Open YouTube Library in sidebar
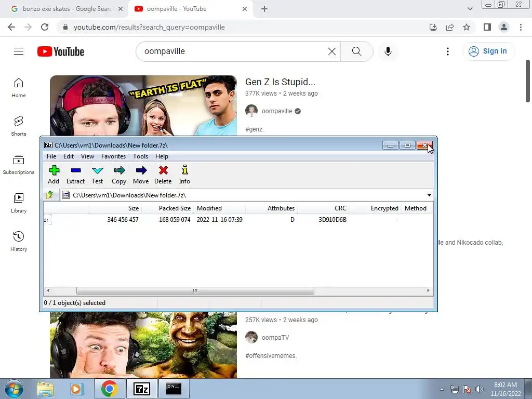Viewport: 532px width, 399px height. 19,203
